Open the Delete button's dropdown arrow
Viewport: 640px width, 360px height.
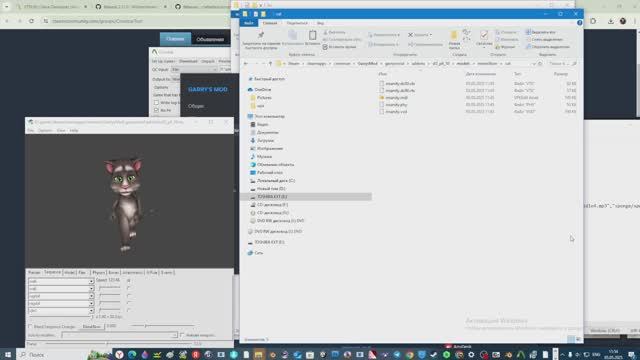tap(431, 35)
